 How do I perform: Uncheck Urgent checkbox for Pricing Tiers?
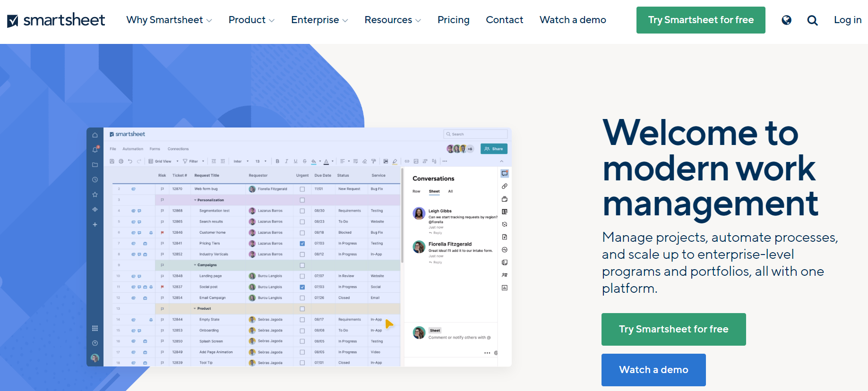(x=302, y=244)
